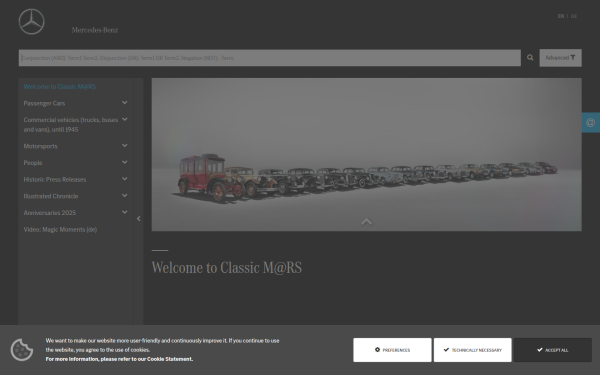600x375 pixels.
Task: Open Video: Magic Moments (de) link
Action: (60, 230)
